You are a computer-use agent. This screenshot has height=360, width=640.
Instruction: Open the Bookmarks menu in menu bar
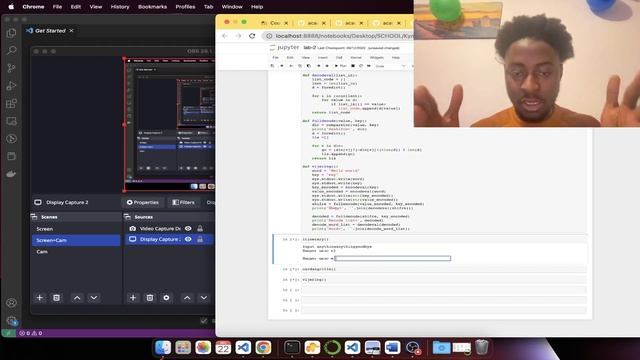point(152,7)
